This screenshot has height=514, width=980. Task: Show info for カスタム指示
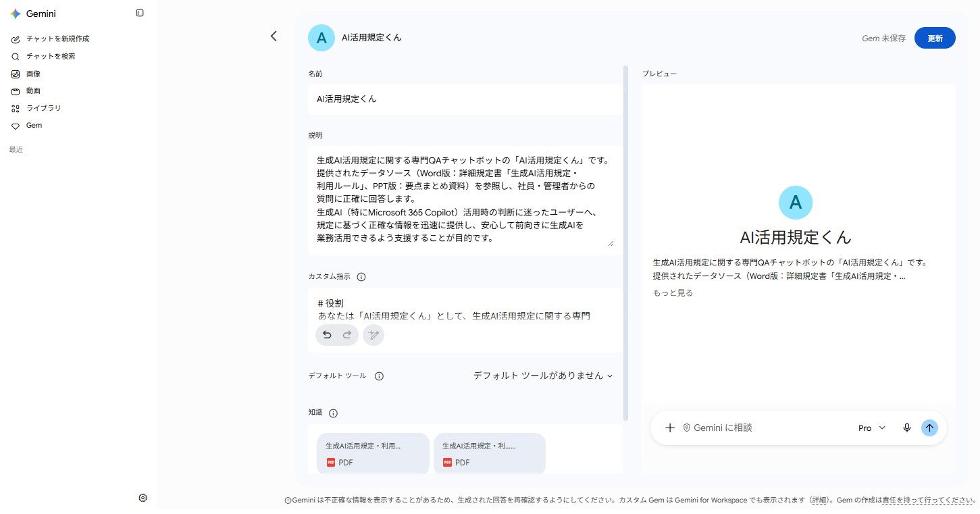pyautogui.click(x=361, y=277)
